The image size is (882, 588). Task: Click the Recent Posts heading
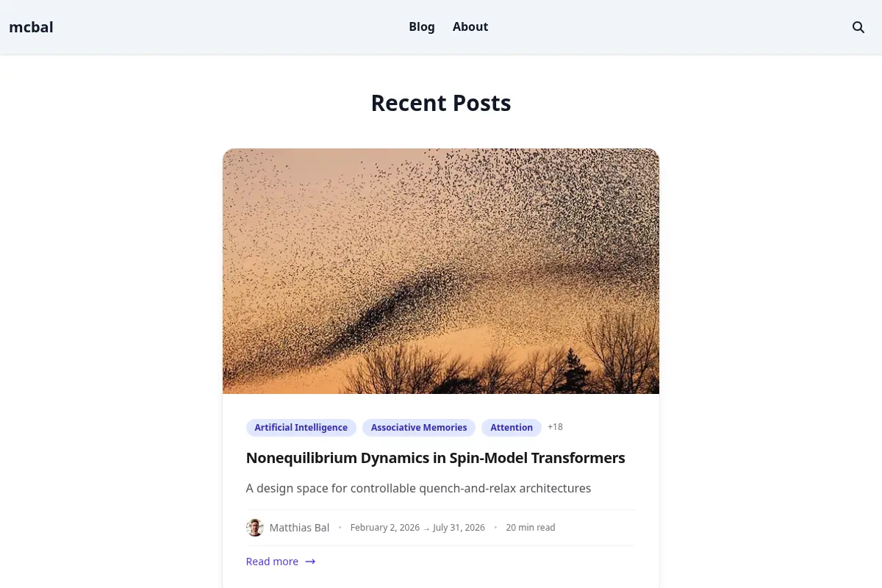pyautogui.click(x=441, y=103)
